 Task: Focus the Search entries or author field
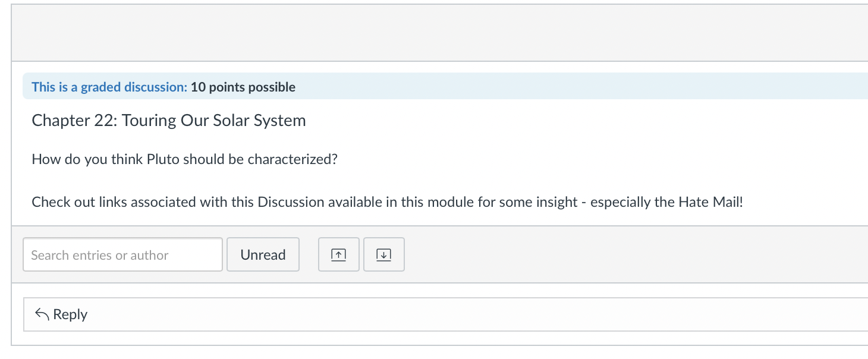(122, 255)
